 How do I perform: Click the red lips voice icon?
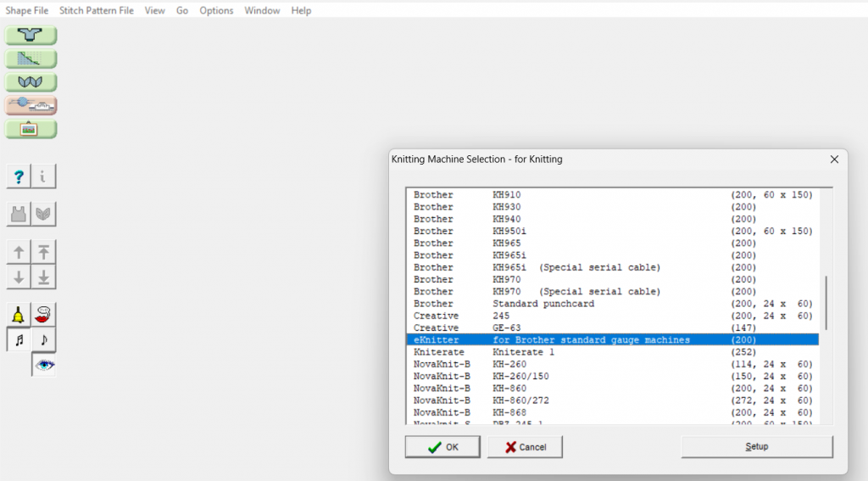pos(44,315)
